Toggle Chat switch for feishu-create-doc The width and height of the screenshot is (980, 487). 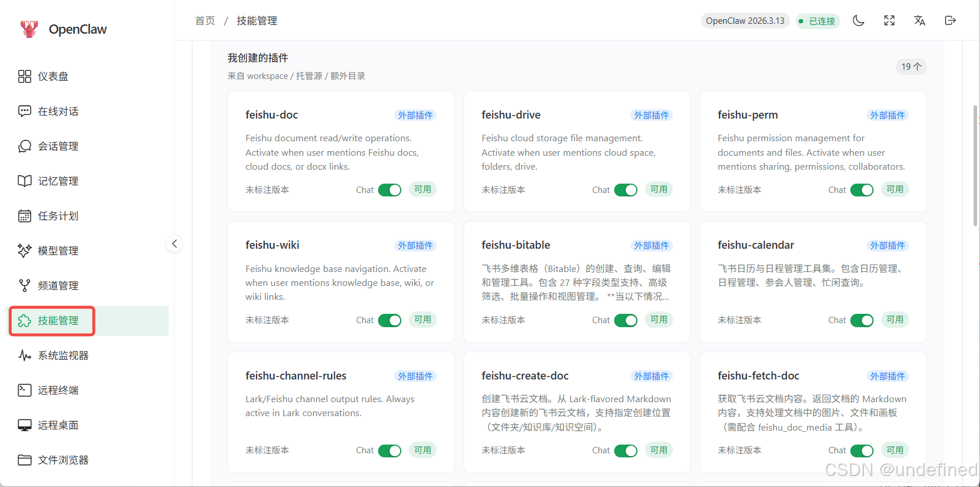point(626,450)
